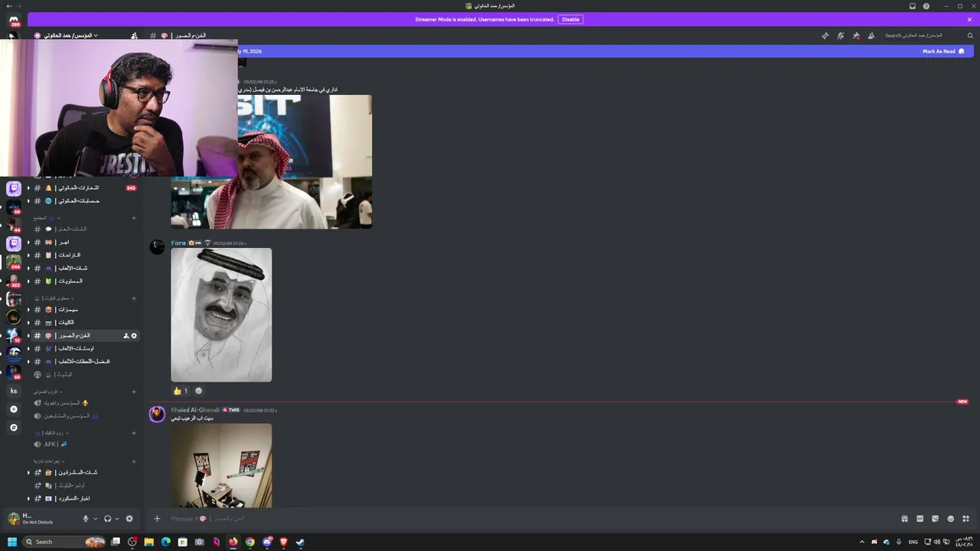The width and height of the screenshot is (980, 551).
Task: Open the اقتراحات text channel
Action: pyautogui.click(x=85, y=255)
